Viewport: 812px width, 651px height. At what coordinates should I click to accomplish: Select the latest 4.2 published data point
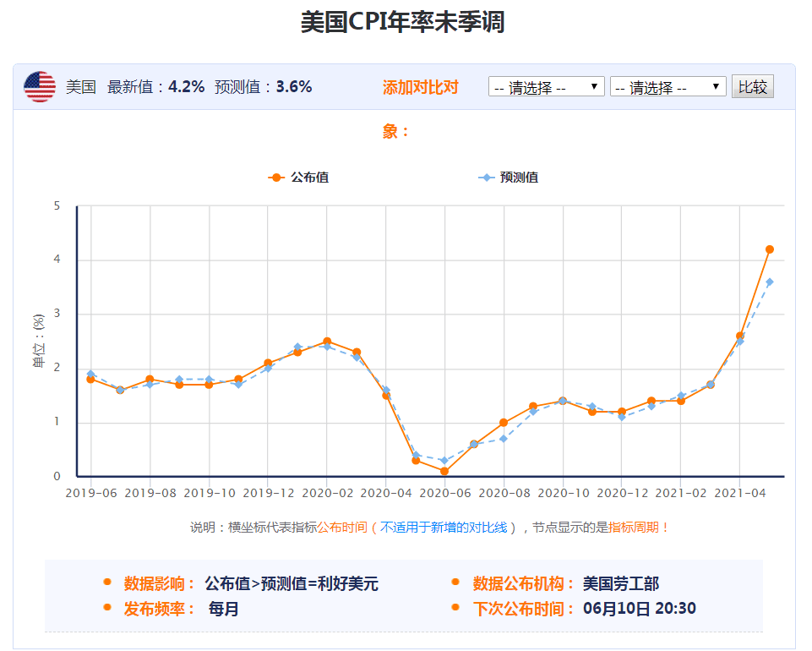(x=770, y=249)
